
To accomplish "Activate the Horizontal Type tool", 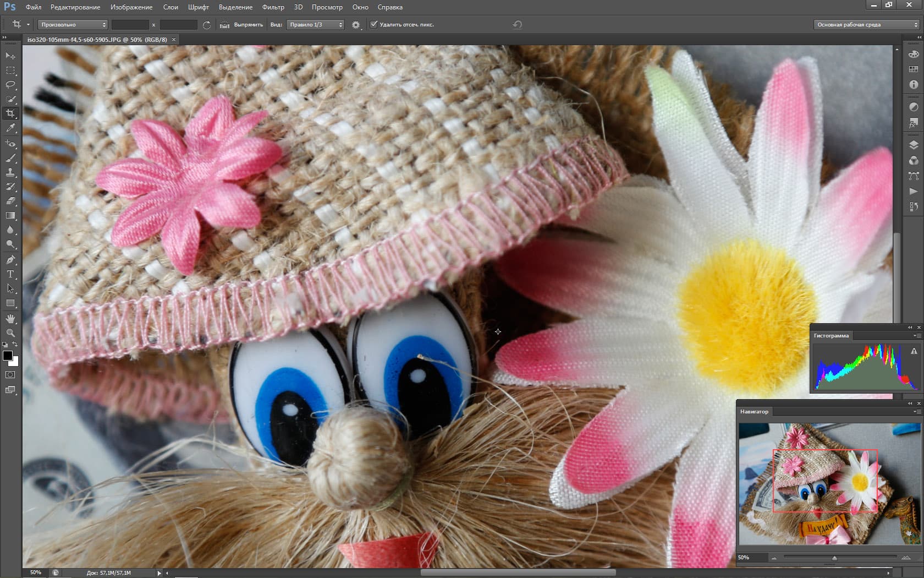I will [x=10, y=274].
